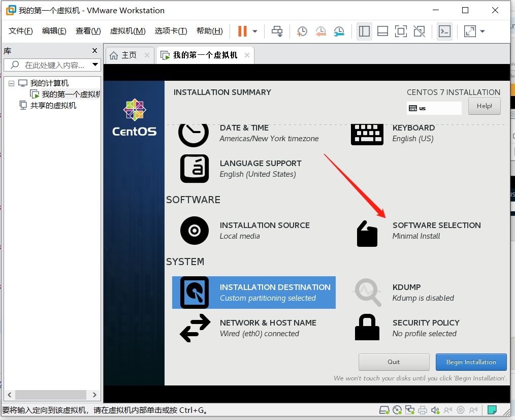Open the 文件(F) menu
515x420 pixels.
click(21, 31)
